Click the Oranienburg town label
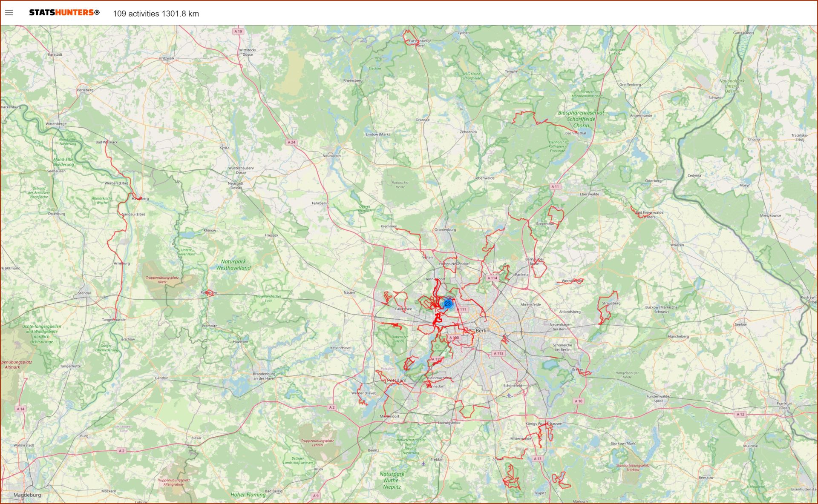 tap(445, 229)
